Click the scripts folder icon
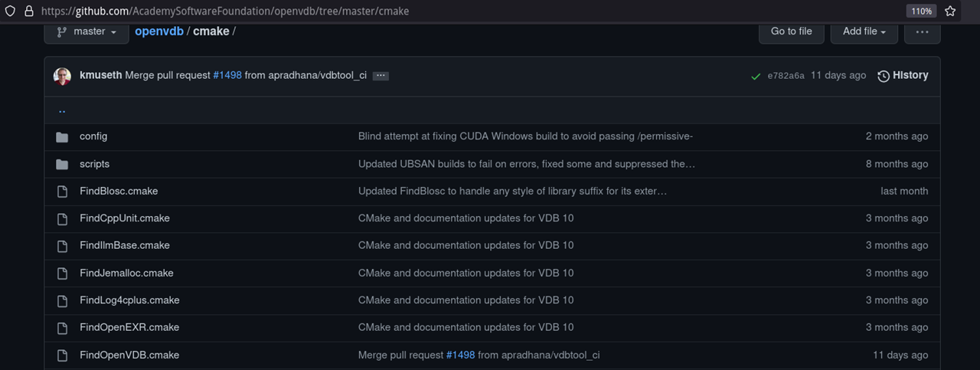This screenshot has width=980, height=370. pos(62,164)
